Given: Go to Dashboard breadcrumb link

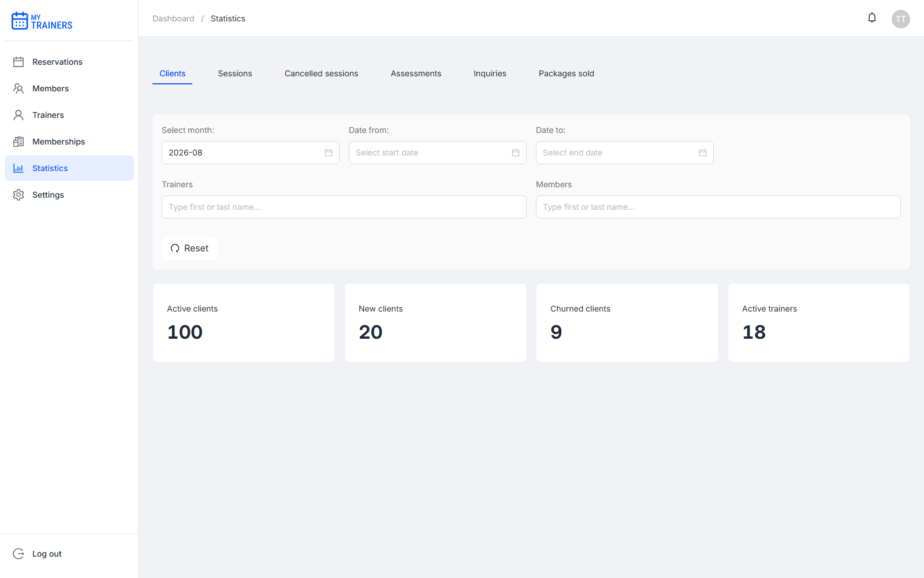Looking at the screenshot, I should pyautogui.click(x=173, y=18).
